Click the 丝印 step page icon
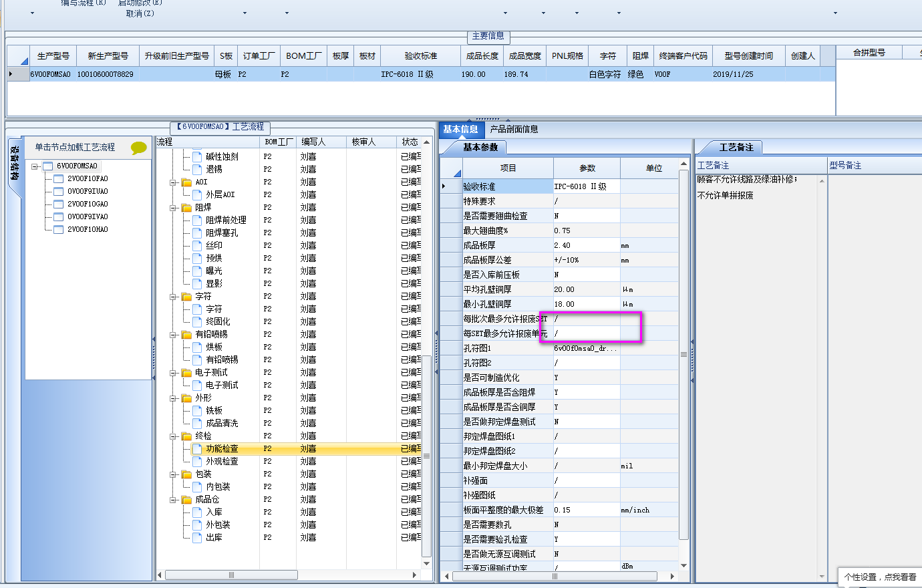922x588 pixels. pos(197,245)
